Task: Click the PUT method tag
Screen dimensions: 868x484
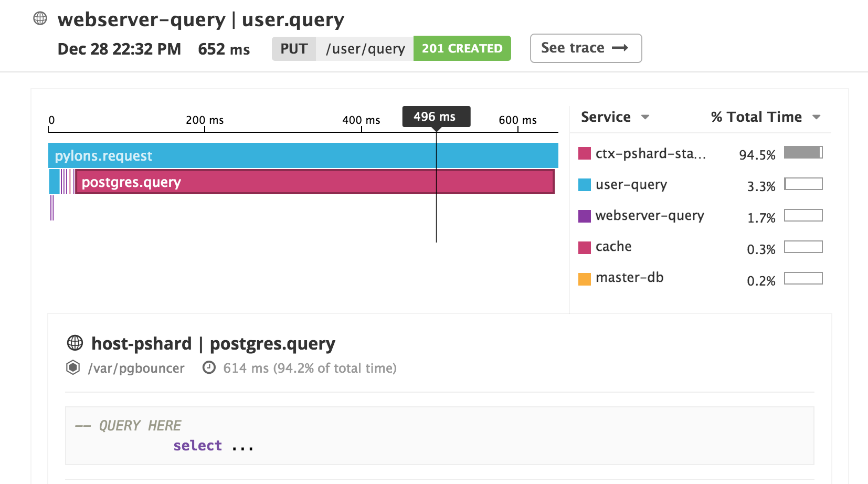Action: pos(293,48)
